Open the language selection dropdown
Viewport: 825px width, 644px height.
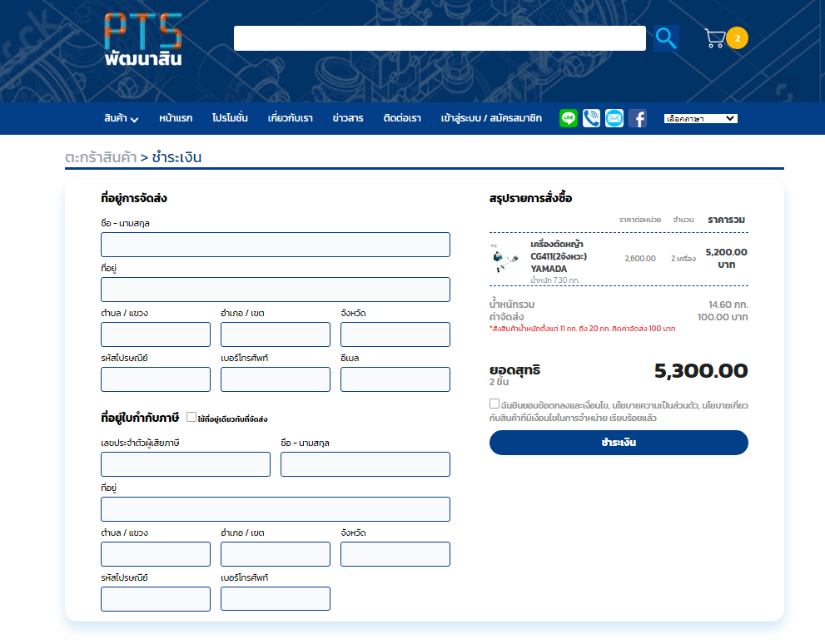click(700, 118)
